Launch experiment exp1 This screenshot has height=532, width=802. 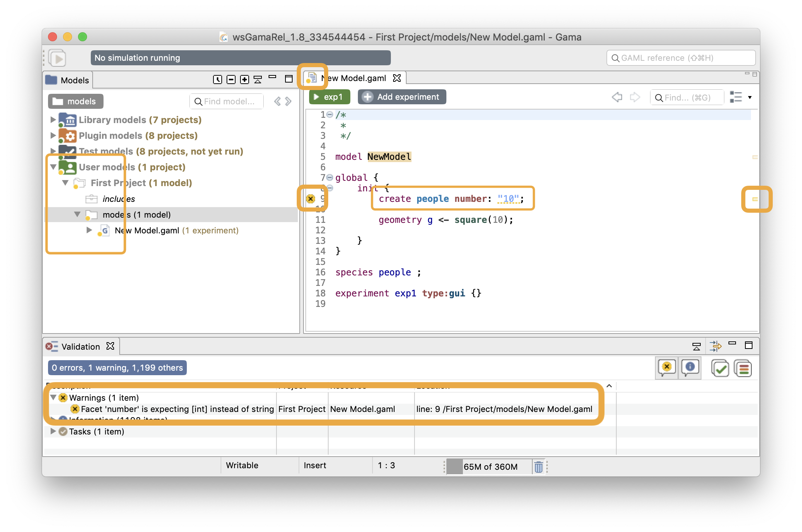pyautogui.click(x=329, y=97)
